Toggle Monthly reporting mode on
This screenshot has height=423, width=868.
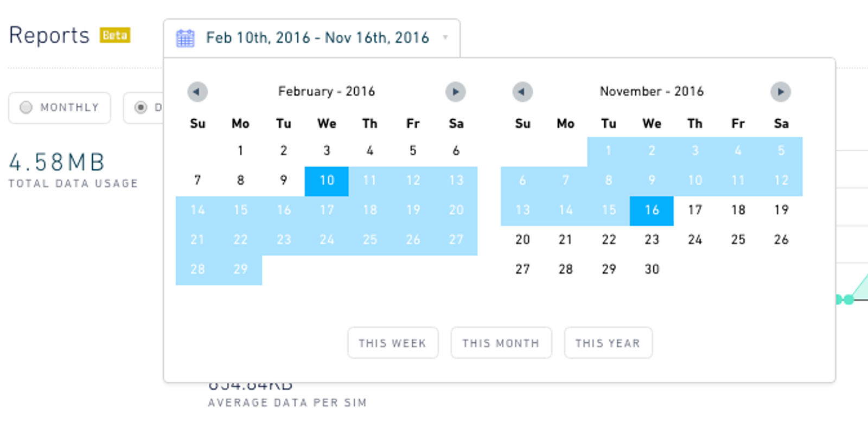(x=25, y=108)
